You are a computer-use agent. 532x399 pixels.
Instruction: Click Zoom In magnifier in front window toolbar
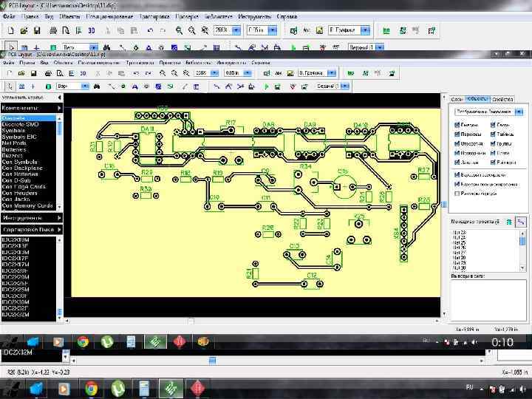pos(163,73)
